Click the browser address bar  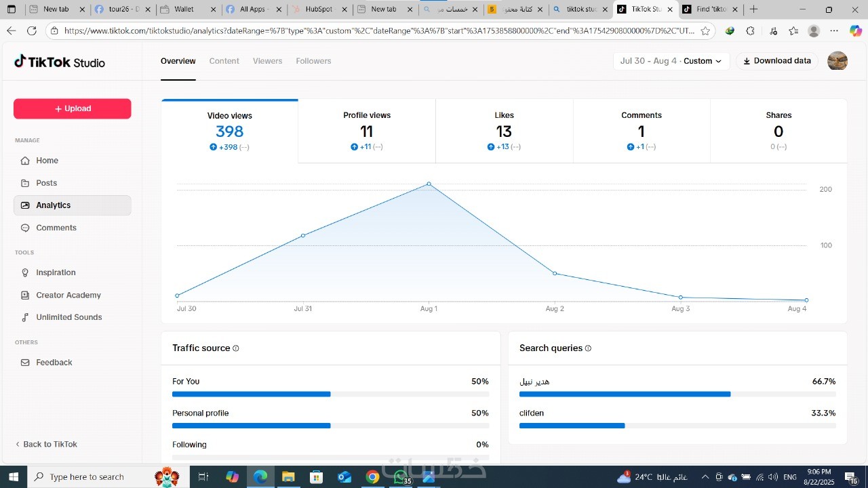[x=378, y=30]
